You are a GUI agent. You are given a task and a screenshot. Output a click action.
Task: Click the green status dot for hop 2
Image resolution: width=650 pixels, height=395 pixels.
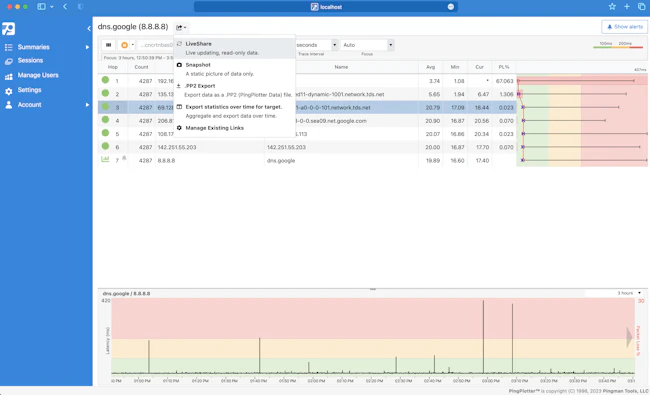point(105,93)
